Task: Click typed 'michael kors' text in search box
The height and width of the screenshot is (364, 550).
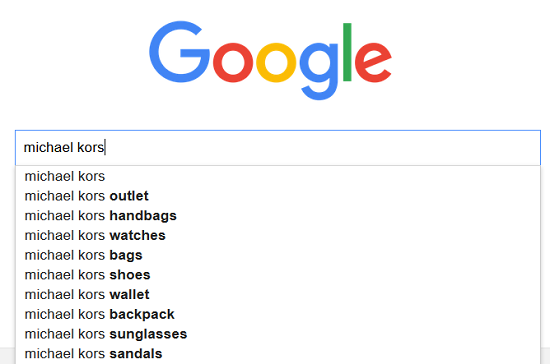Action: pos(64,147)
